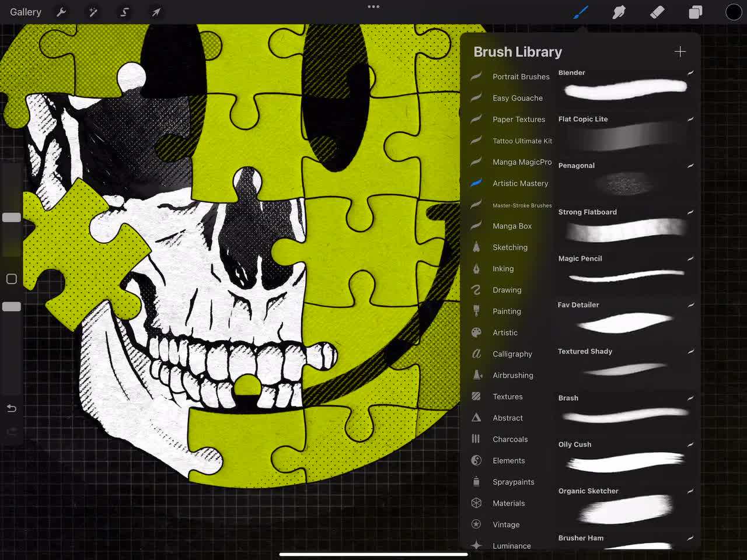
Task: Open the active color disc
Action: click(734, 12)
